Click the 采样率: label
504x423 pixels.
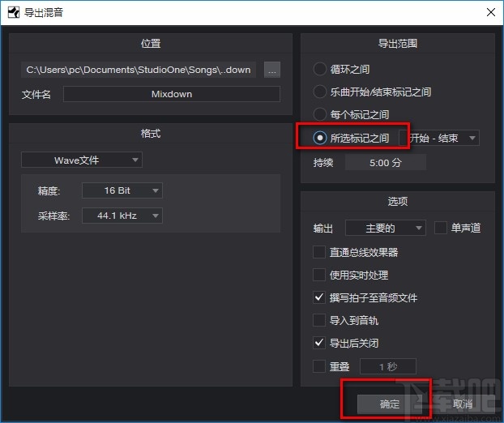point(53,216)
